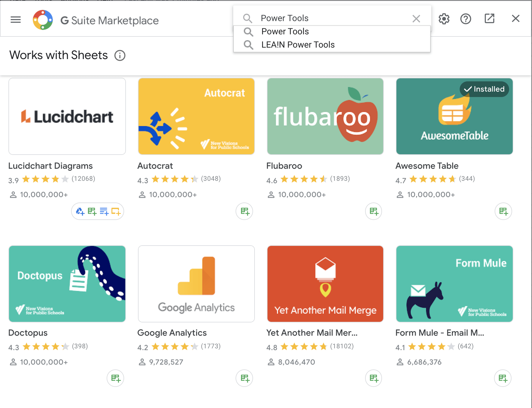Open marketplace in new window icon

point(490,18)
